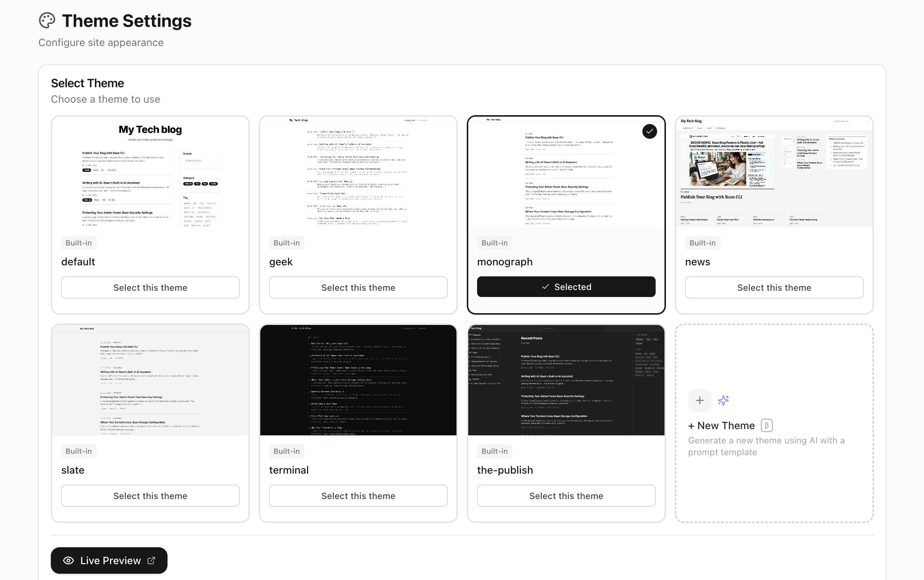Click the 'Configure site appearance' subtitle
Screen dimensions: 924x580
coord(101,43)
